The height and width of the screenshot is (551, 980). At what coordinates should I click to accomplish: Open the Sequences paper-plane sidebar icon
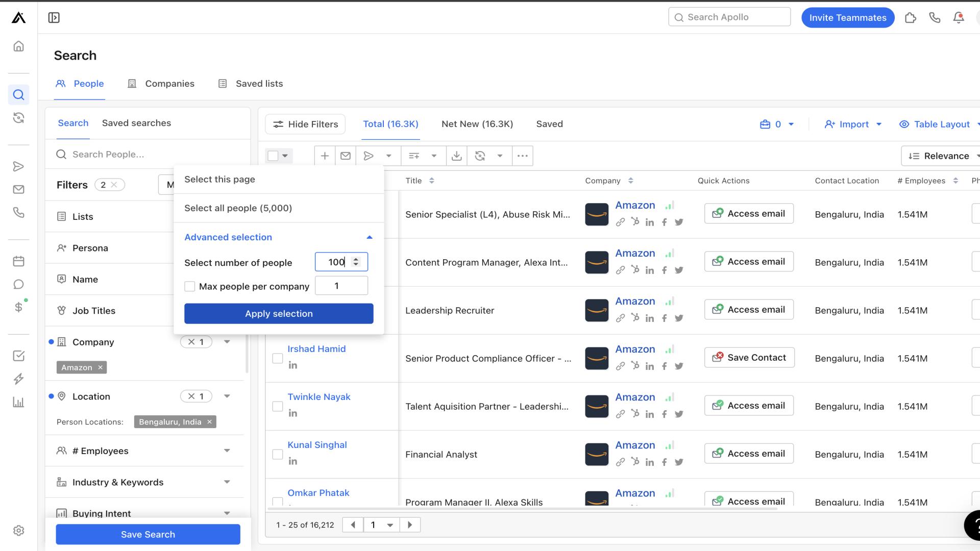pyautogui.click(x=18, y=166)
